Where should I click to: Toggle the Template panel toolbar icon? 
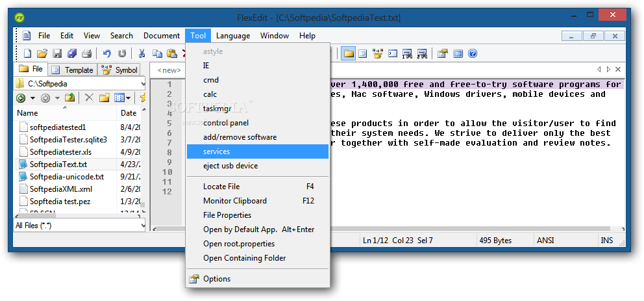[363, 53]
